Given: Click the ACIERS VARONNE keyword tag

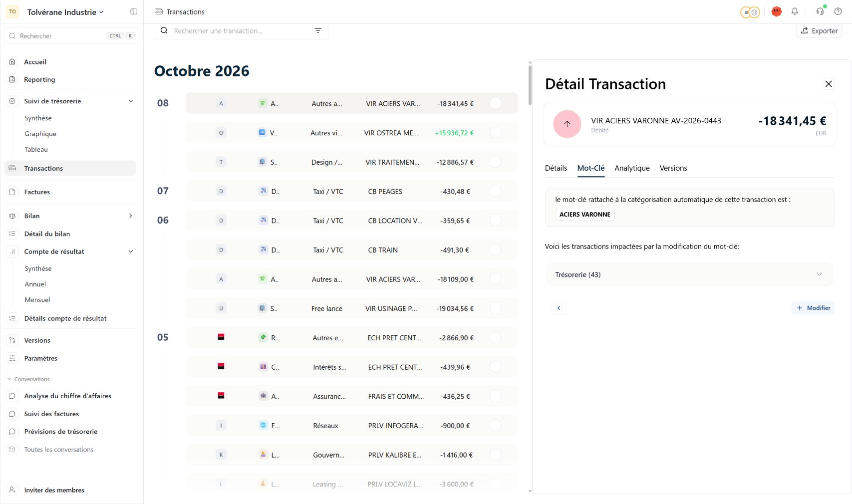Looking at the screenshot, I should (x=584, y=215).
